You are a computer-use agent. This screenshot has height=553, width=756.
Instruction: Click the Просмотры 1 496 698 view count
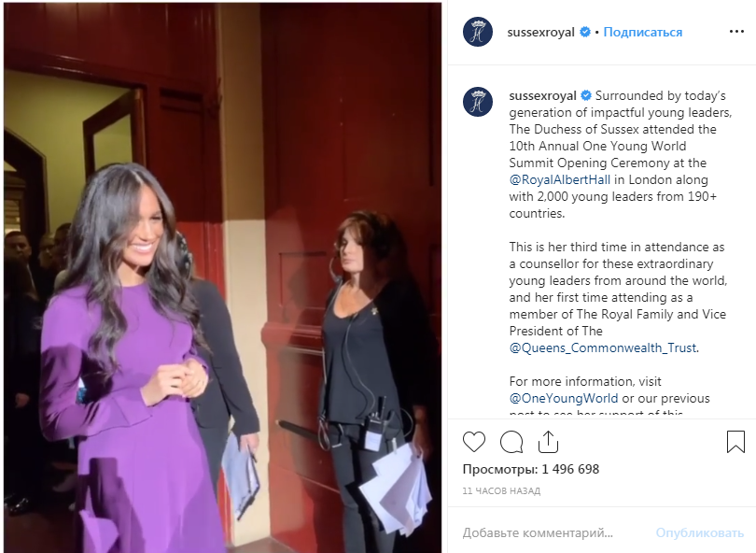coord(531,469)
